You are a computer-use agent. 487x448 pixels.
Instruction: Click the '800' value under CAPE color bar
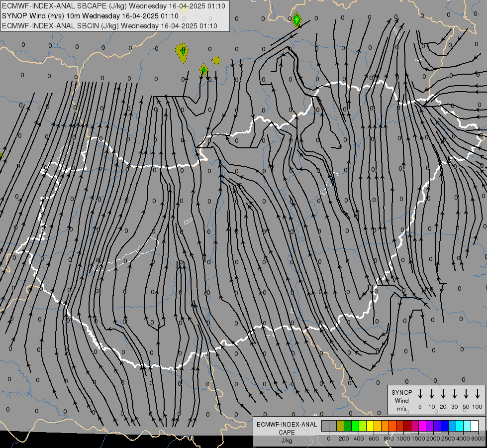point(389,439)
